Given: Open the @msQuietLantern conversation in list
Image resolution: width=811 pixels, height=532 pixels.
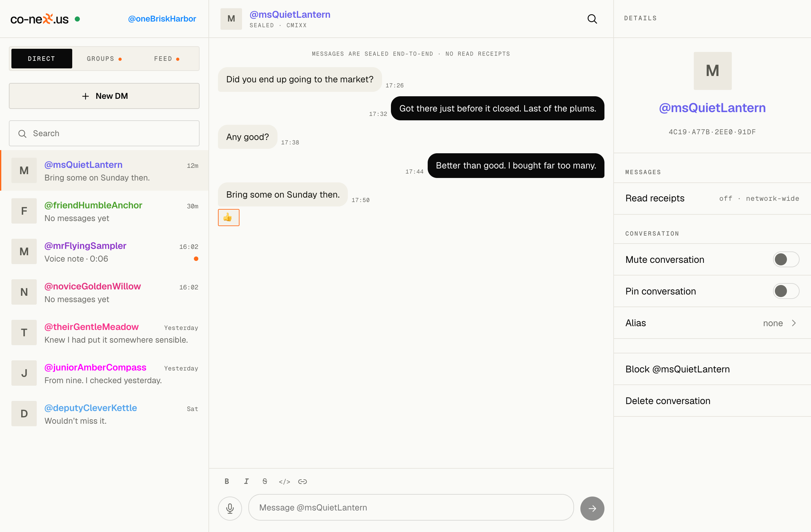Looking at the screenshot, I should [104, 170].
